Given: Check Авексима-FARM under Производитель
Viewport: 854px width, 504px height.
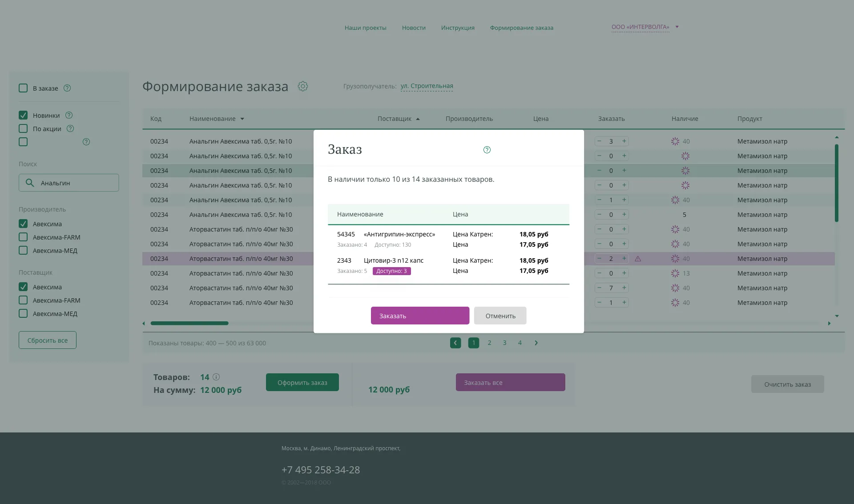Looking at the screenshot, I should pos(23,237).
